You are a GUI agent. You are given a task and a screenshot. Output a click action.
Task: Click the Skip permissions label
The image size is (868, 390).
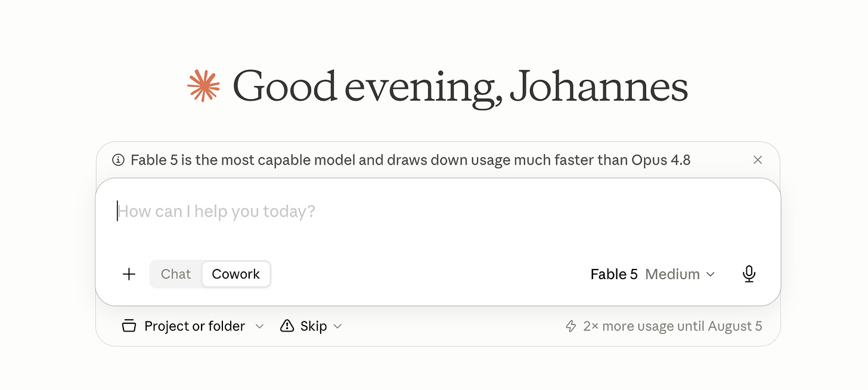[314, 326]
